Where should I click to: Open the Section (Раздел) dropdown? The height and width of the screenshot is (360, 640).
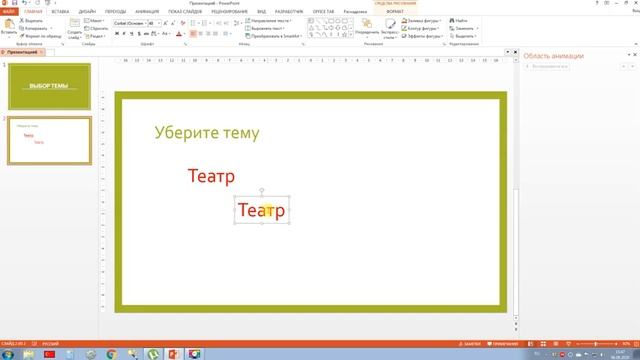(95, 36)
